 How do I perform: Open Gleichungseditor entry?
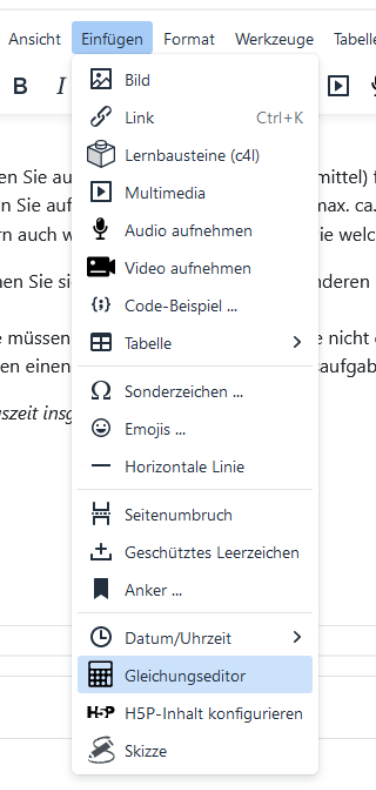195,675
